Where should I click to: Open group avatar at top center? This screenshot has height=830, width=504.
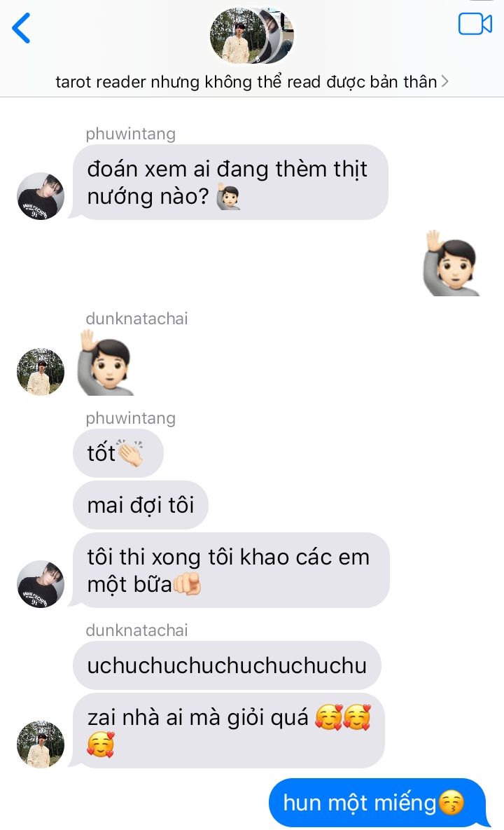click(x=252, y=36)
